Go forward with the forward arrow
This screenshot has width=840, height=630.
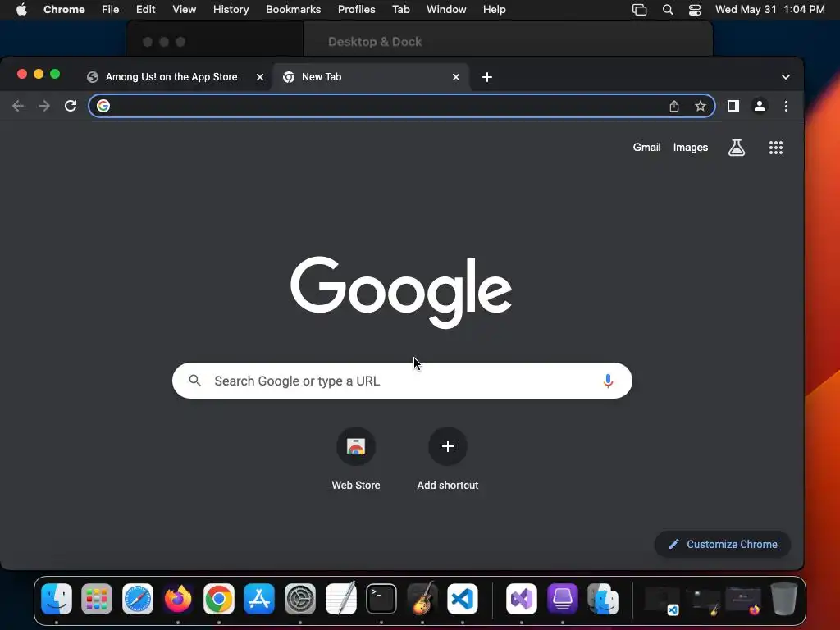click(44, 106)
